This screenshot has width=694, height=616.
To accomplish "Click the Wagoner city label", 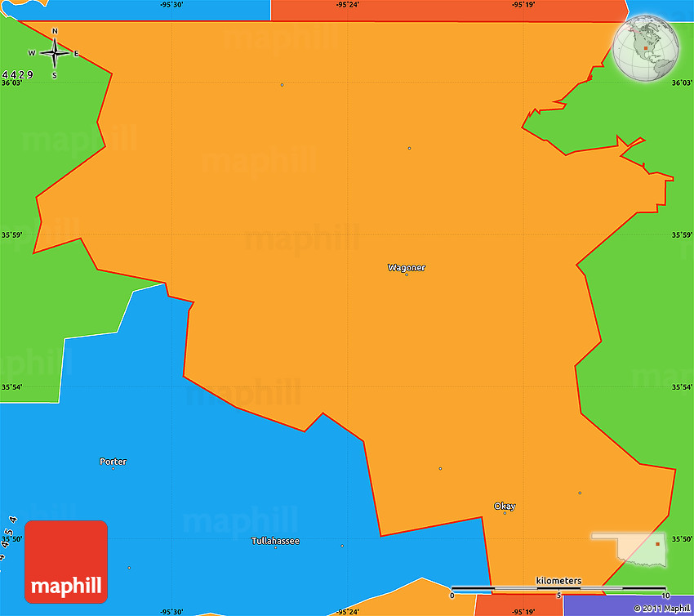I will pyautogui.click(x=406, y=267).
